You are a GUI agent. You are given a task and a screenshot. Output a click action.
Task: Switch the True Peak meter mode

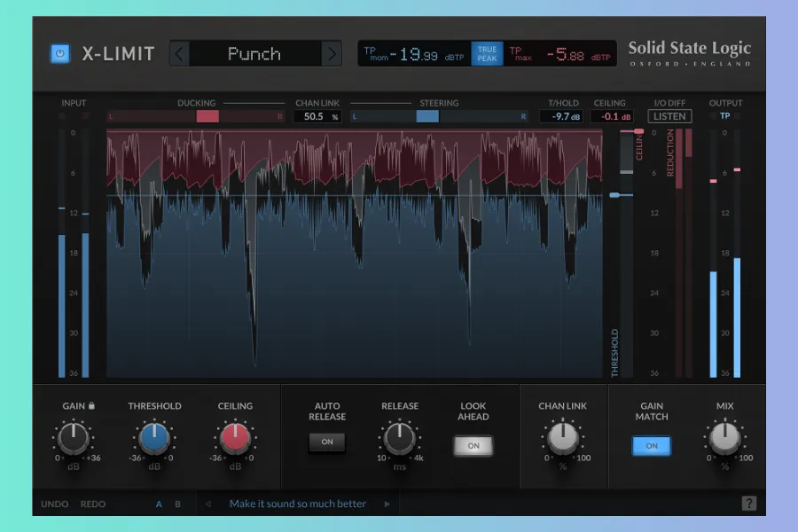click(x=488, y=54)
